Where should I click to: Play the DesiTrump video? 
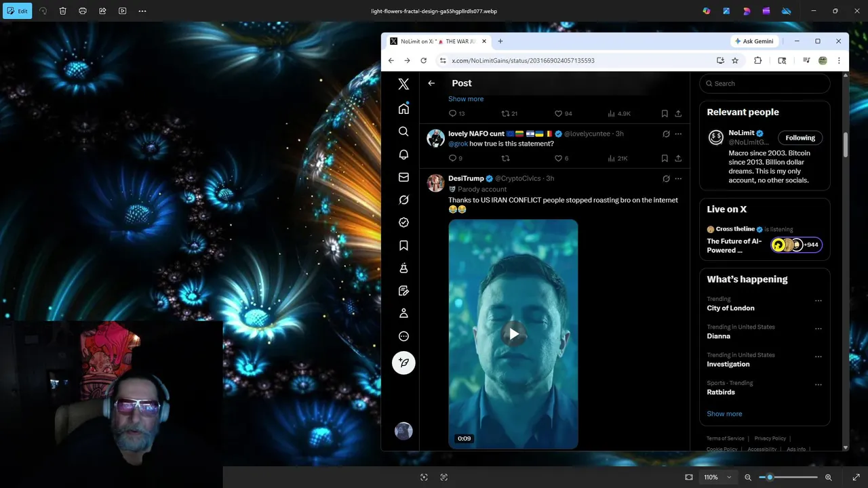[513, 333]
